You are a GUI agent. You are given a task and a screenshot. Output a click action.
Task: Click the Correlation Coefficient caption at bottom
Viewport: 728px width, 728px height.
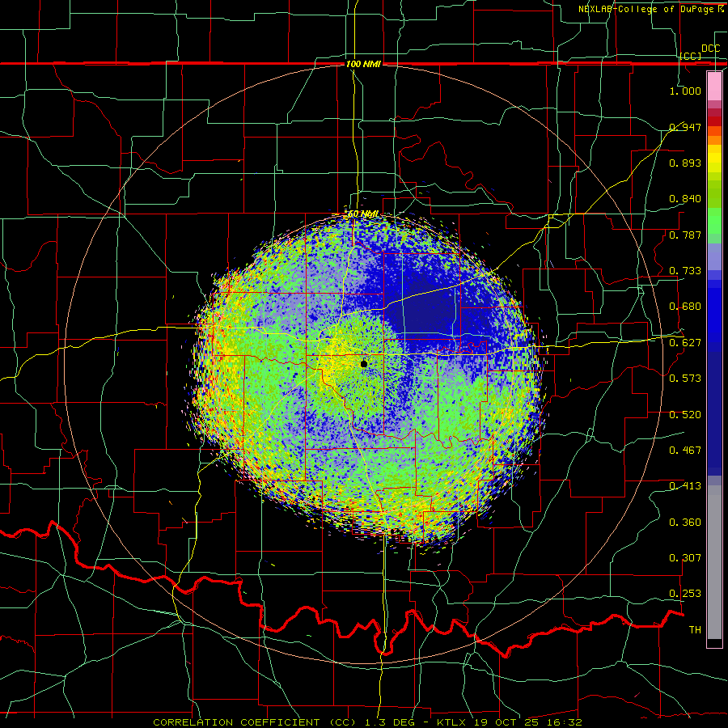coord(367,722)
